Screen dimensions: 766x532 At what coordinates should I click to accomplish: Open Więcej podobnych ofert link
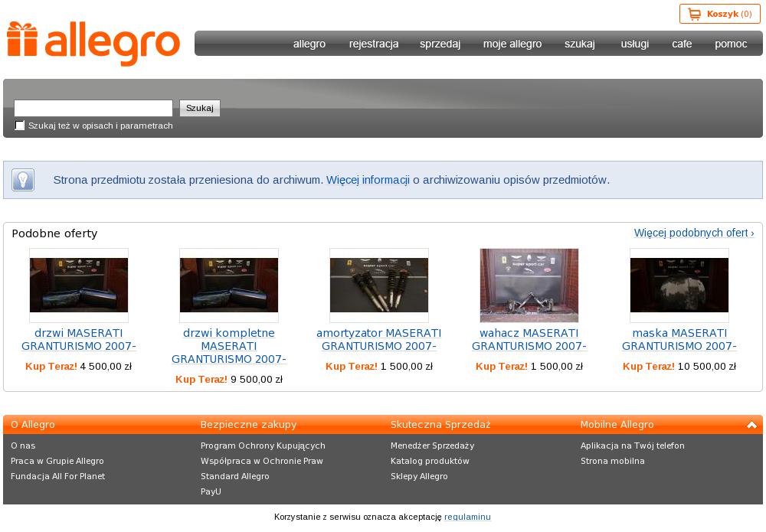click(x=694, y=233)
